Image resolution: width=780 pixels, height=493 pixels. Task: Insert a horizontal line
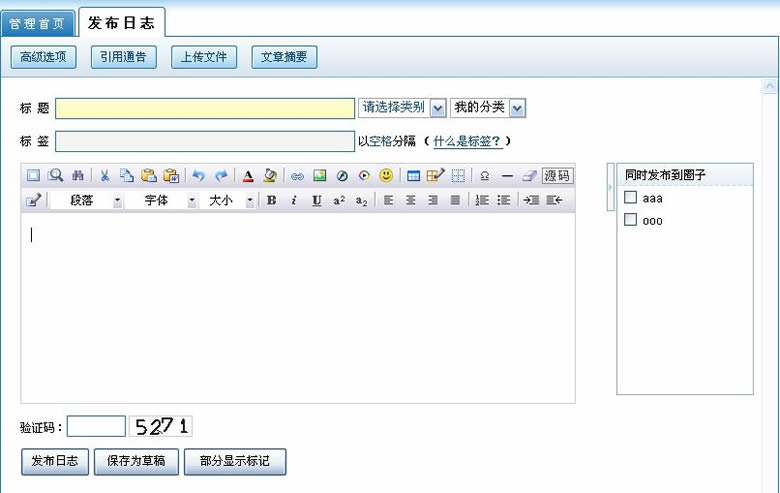507,176
